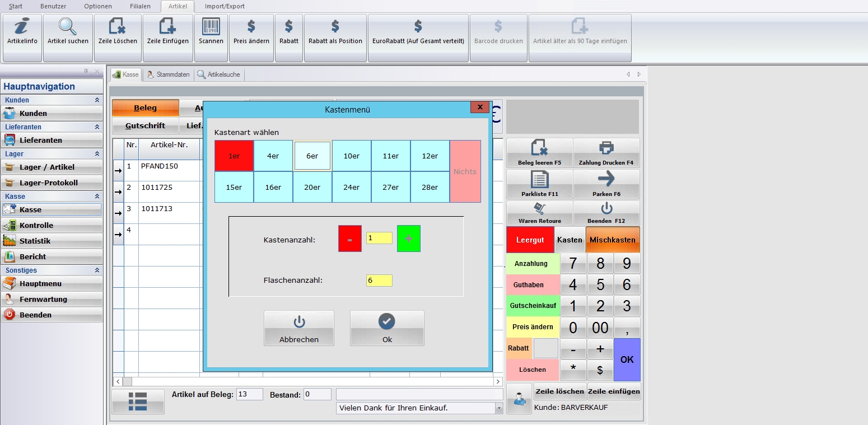Collapse the Sonstiges navigation group
Screen dimensions: 868x425
pos(97,270)
